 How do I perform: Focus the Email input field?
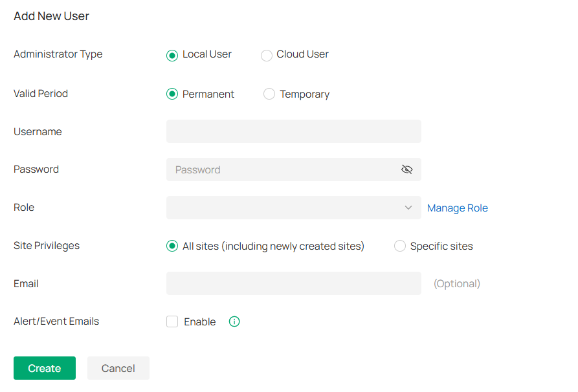pos(293,283)
